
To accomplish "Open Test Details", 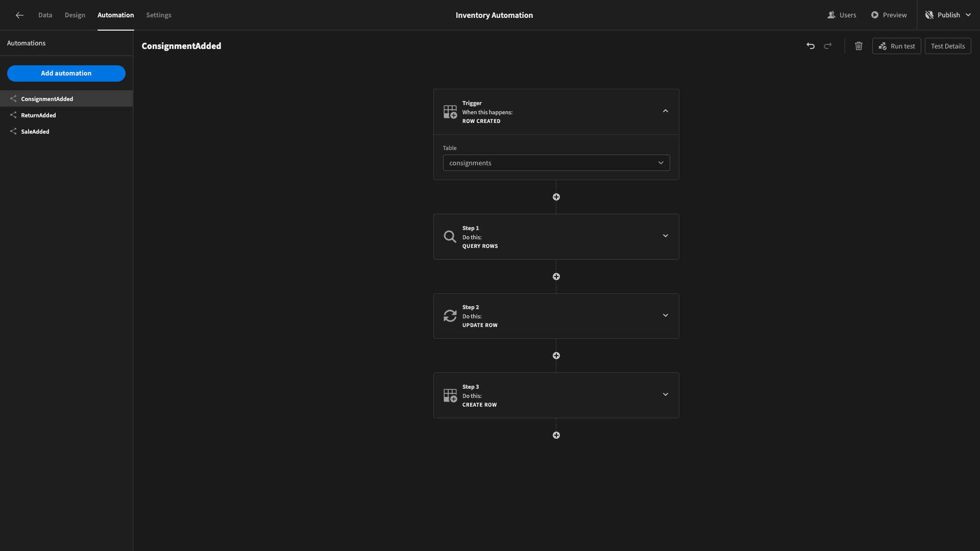I will click(x=948, y=46).
